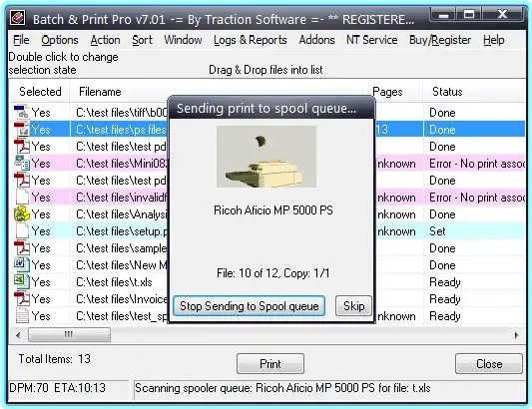The width and height of the screenshot is (532, 409).
Task: Click the TIFF file icon in first row
Action: 22,113
